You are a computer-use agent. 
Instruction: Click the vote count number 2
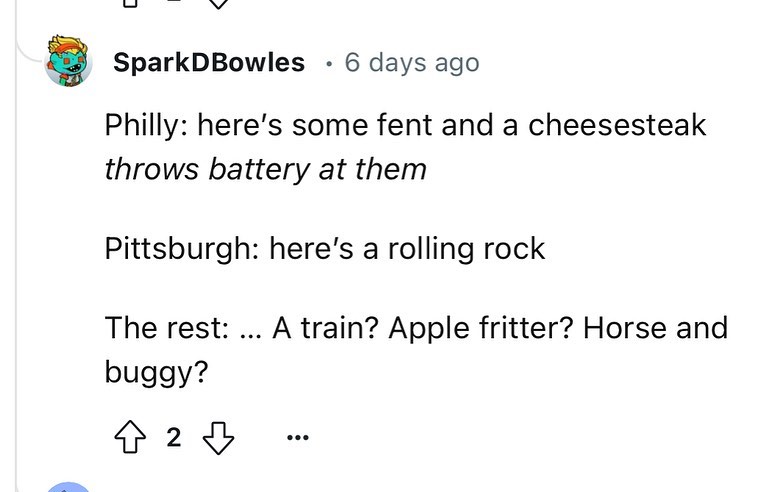click(173, 437)
